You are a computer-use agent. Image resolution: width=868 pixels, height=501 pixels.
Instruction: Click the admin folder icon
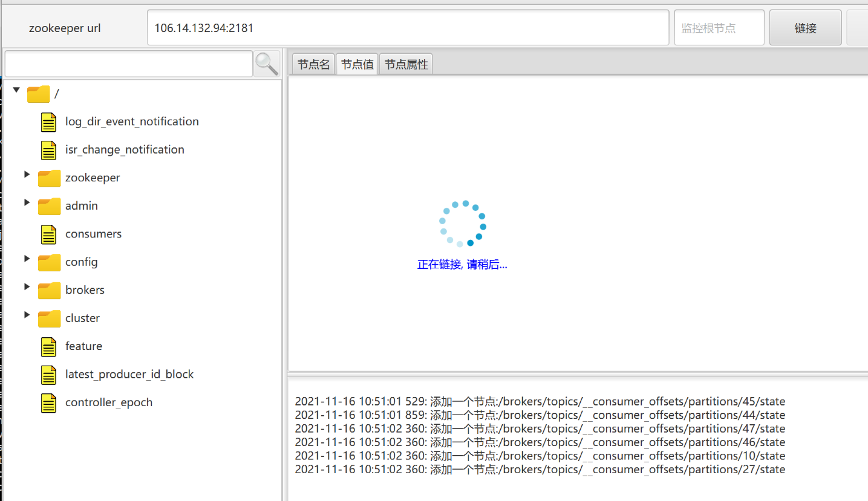[x=49, y=206]
